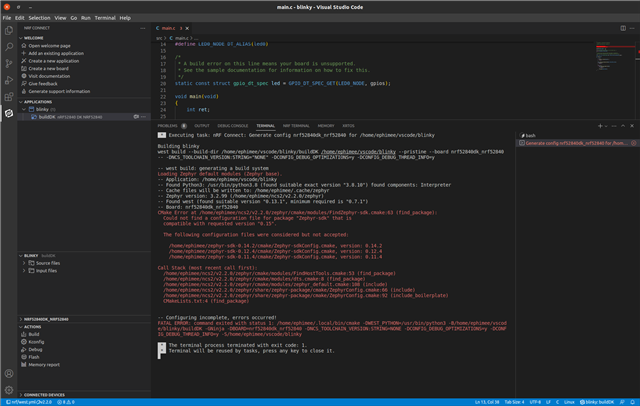Open the Help menu

[x=125, y=18]
